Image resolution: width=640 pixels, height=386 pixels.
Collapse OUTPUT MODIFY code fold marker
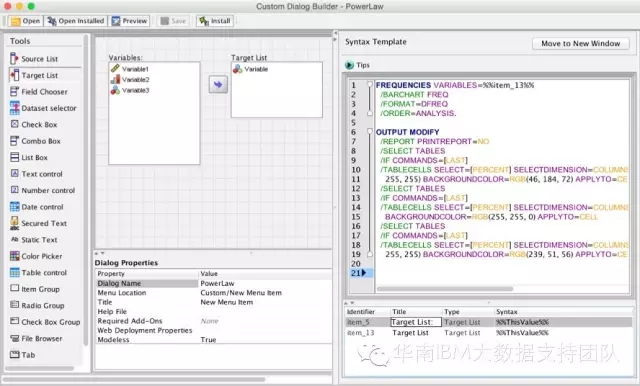pos(369,131)
